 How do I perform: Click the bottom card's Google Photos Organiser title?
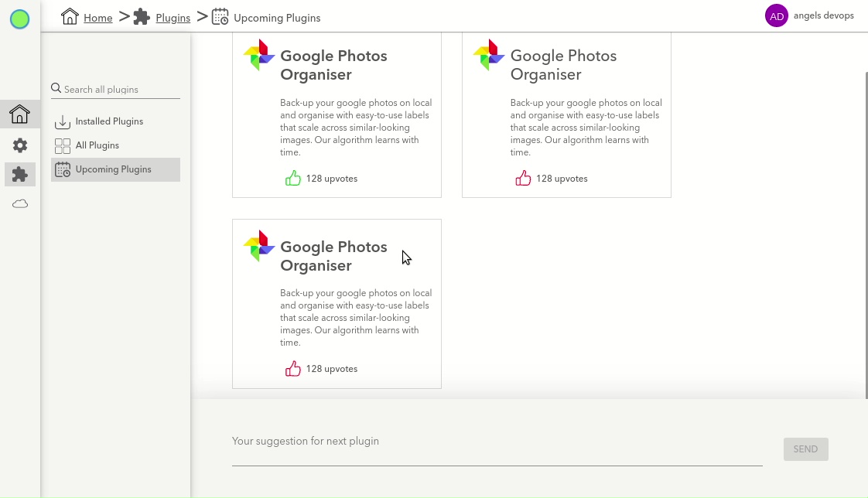[x=333, y=256]
